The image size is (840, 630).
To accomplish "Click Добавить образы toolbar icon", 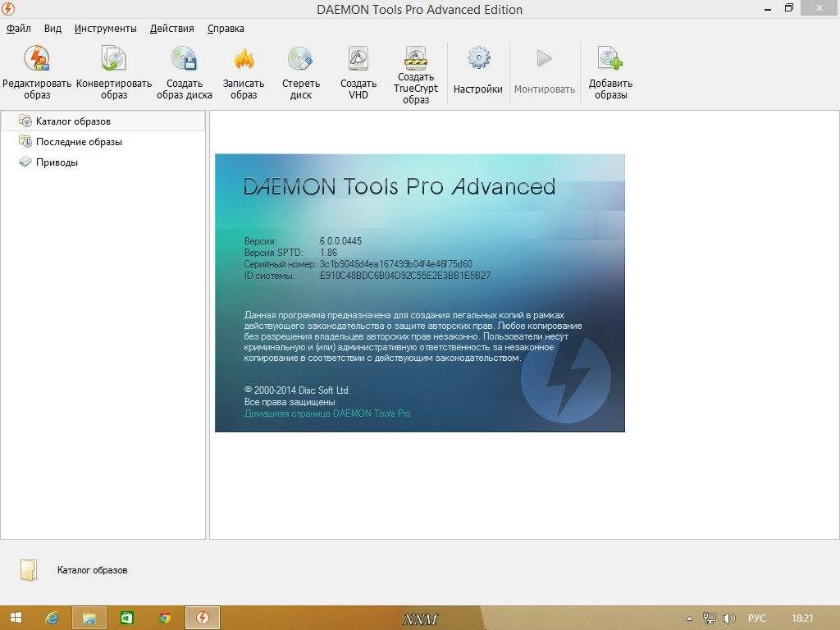I will pos(610,59).
